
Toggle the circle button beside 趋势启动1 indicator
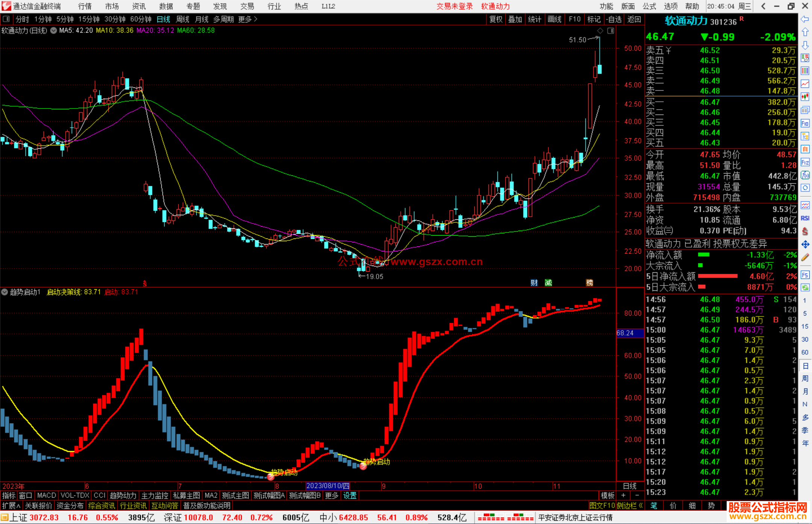tap(5, 292)
